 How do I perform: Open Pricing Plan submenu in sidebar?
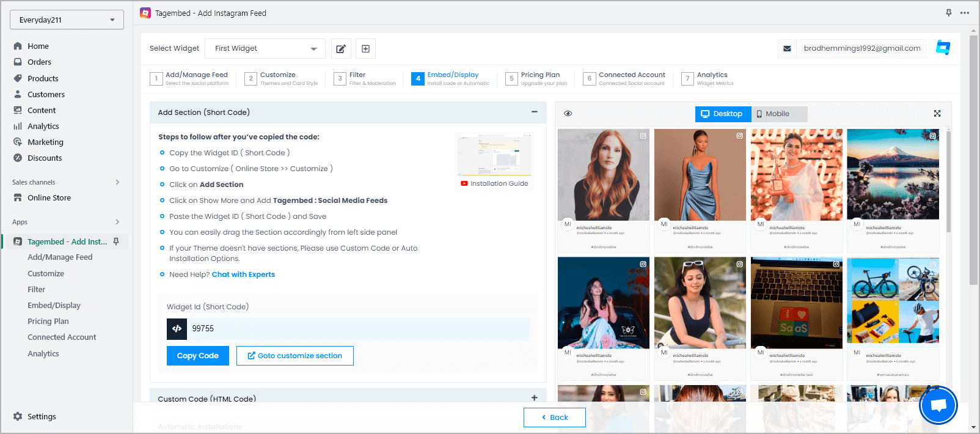[x=48, y=321]
